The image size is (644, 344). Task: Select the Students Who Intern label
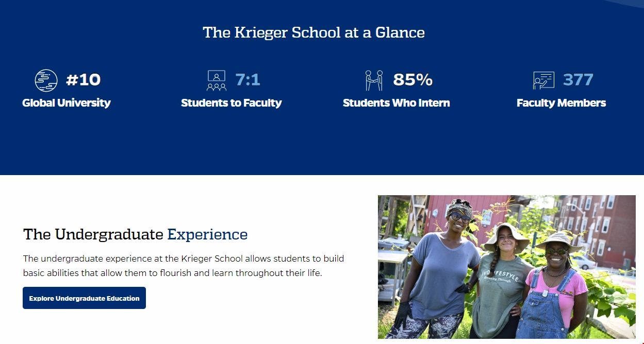point(396,103)
